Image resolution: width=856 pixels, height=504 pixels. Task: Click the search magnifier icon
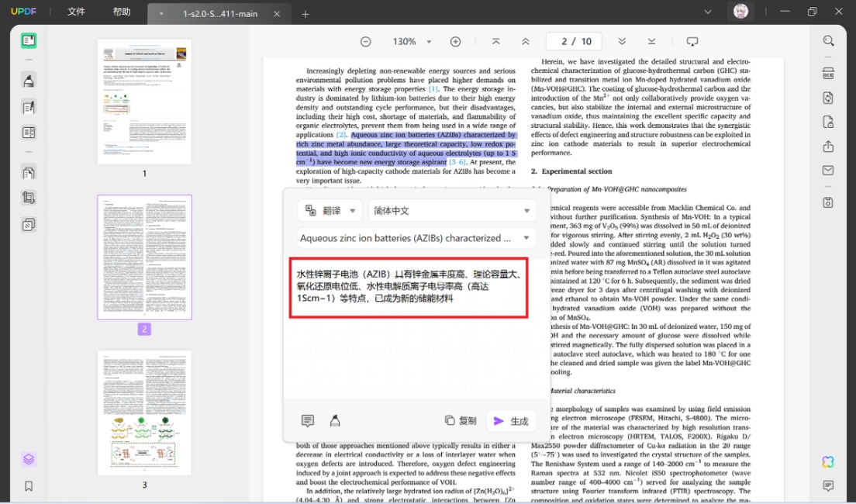(x=828, y=41)
